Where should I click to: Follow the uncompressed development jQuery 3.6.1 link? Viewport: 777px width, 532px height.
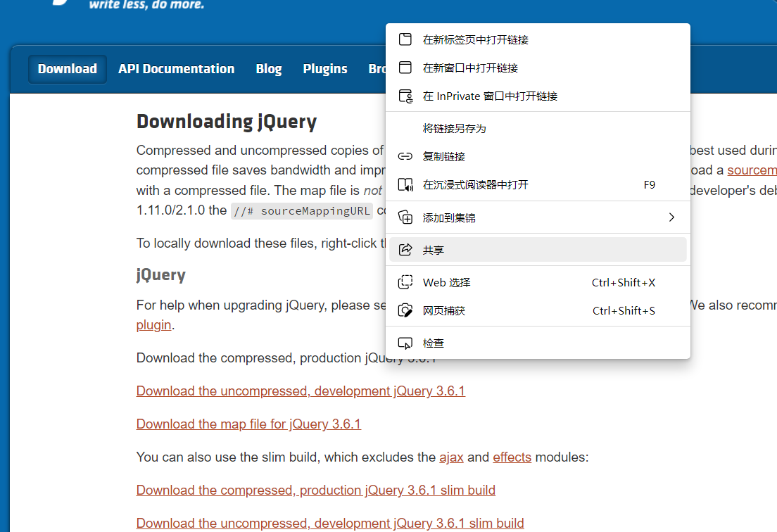[x=301, y=391]
